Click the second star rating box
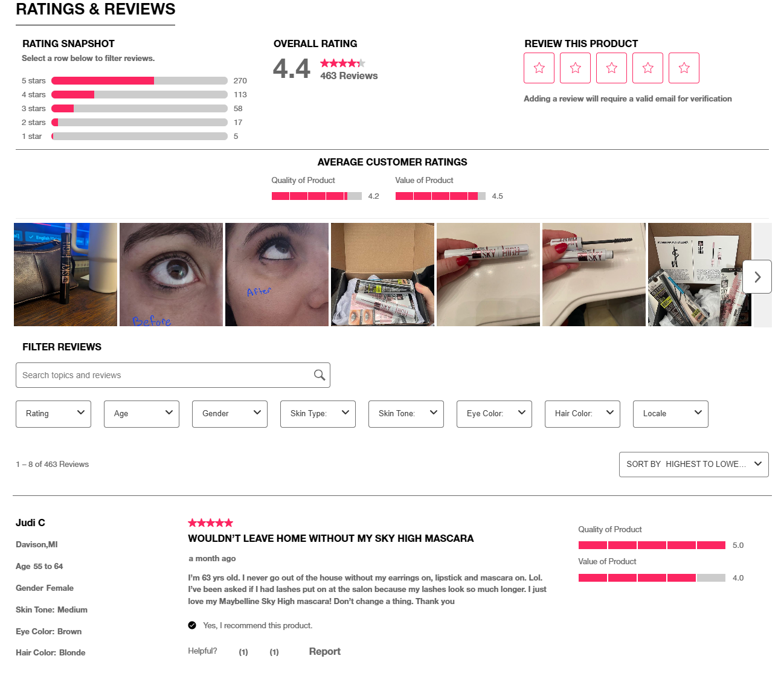 575,68
